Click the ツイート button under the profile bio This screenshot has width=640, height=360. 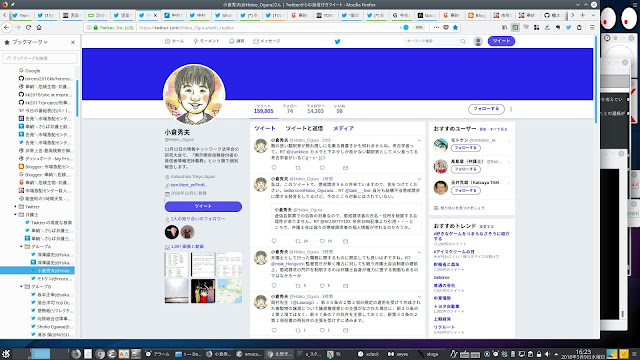203,207
